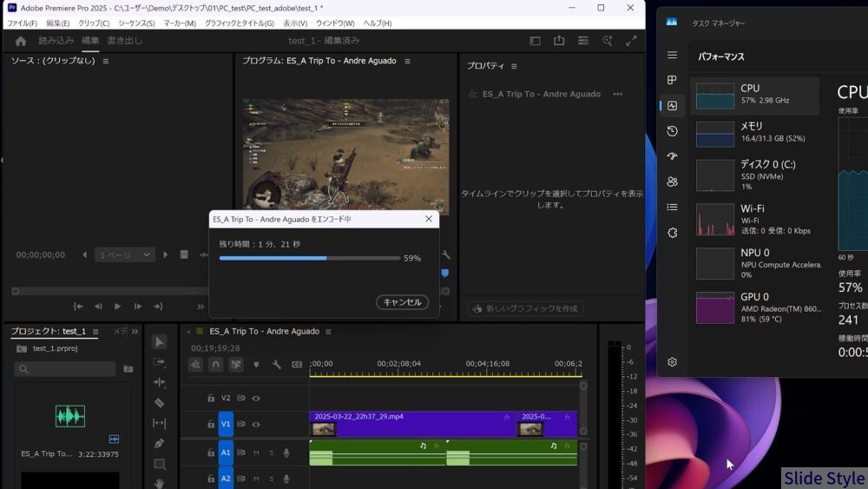Cancel the encode with キャンセル button
This screenshot has width=868, height=489.
pyautogui.click(x=403, y=301)
